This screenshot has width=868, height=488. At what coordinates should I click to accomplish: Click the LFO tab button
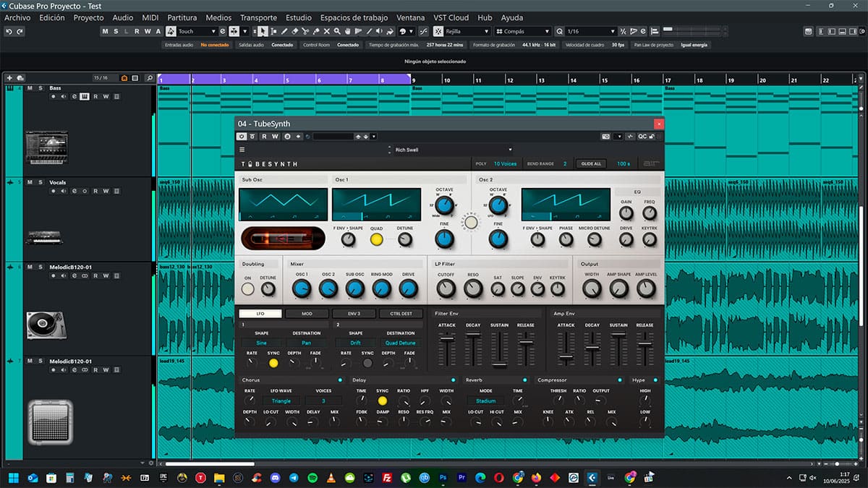[260, 314]
